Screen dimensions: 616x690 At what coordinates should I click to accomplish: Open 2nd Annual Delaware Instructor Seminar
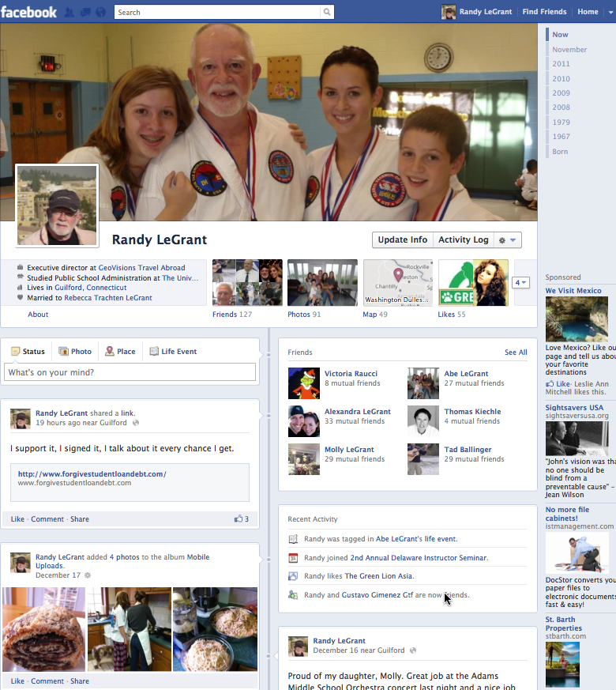tap(418, 557)
